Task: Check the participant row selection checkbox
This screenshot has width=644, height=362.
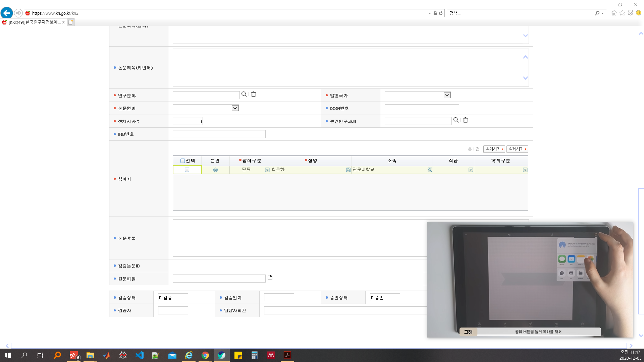Action: [x=187, y=170]
